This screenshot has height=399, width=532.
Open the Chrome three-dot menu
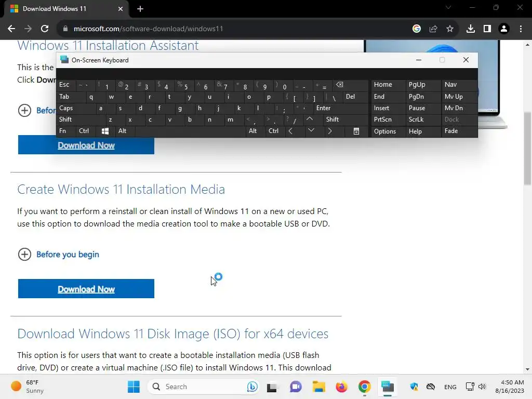point(521,29)
